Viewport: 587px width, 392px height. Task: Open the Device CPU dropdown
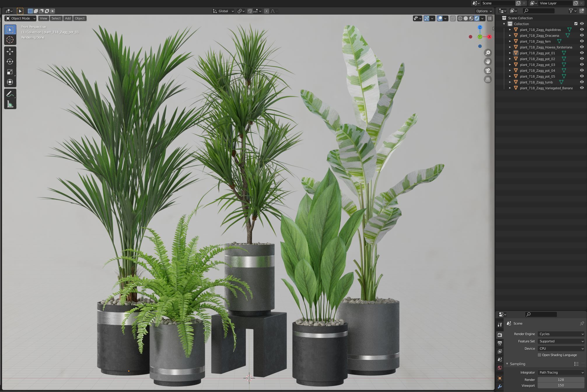[561, 349]
